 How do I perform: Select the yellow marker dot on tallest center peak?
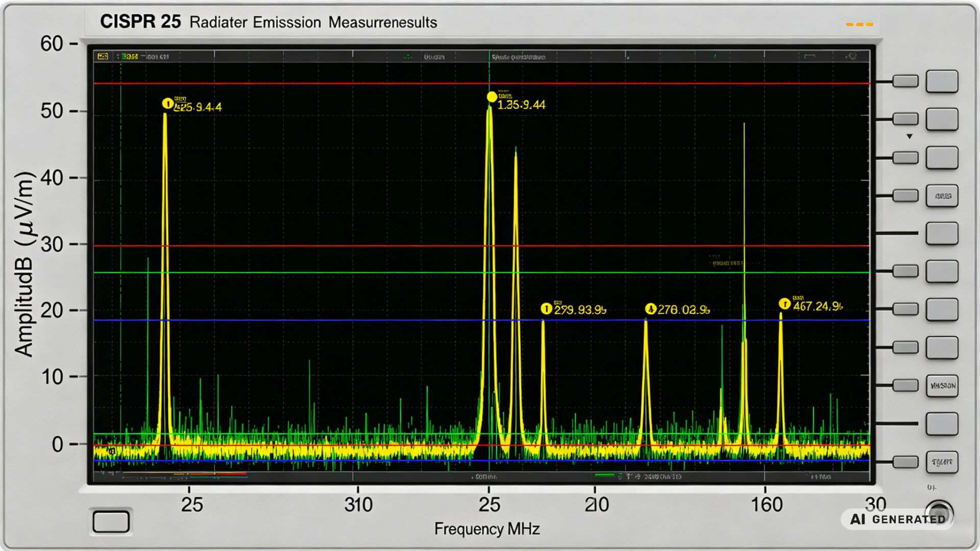pos(492,97)
